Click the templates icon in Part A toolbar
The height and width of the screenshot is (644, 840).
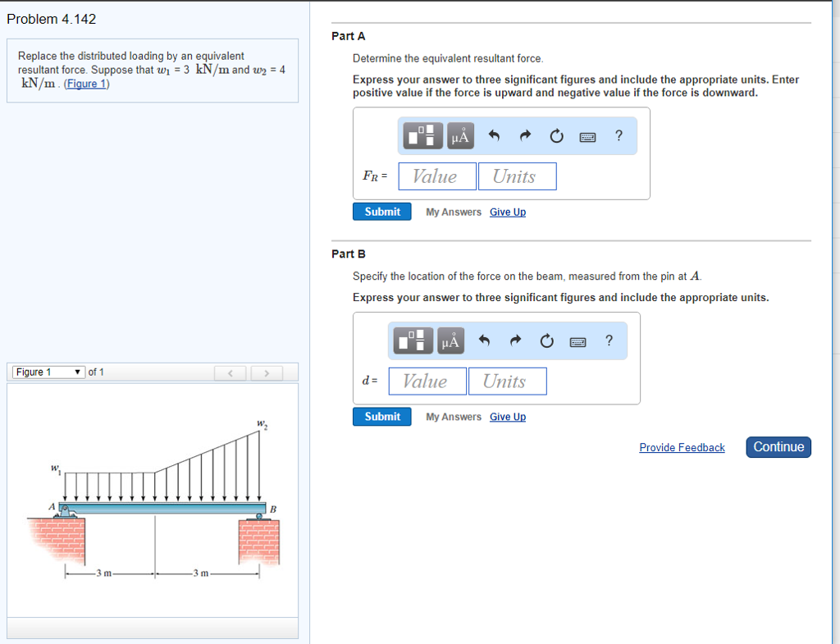[x=422, y=136]
